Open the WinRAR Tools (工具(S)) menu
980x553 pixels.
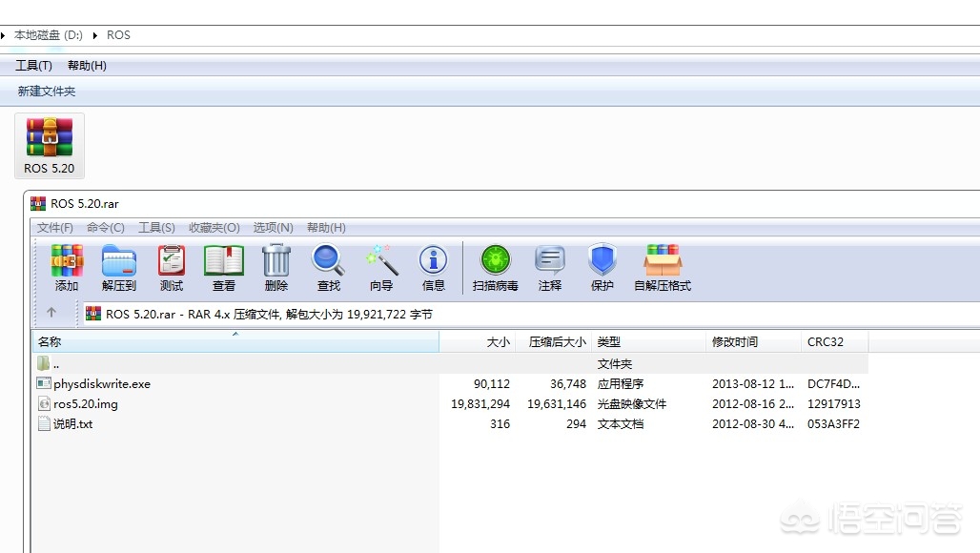point(156,228)
